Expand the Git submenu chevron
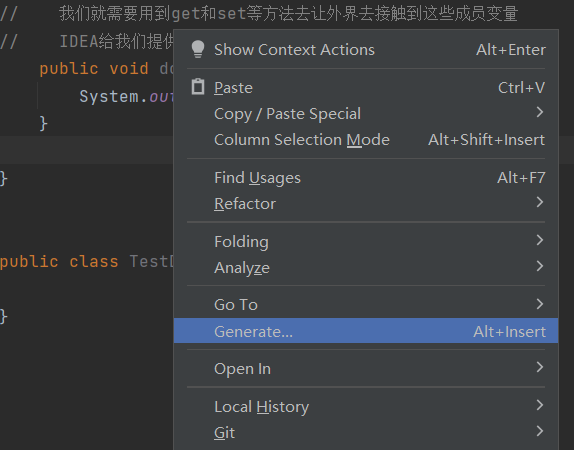Image resolution: width=574 pixels, height=450 pixels. (x=539, y=431)
